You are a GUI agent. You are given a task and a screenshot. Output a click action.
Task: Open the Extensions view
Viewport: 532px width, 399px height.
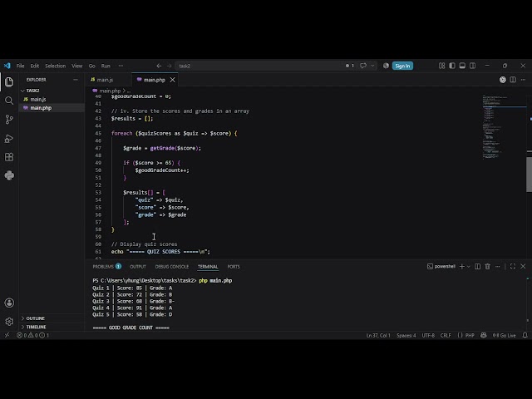pos(9,157)
